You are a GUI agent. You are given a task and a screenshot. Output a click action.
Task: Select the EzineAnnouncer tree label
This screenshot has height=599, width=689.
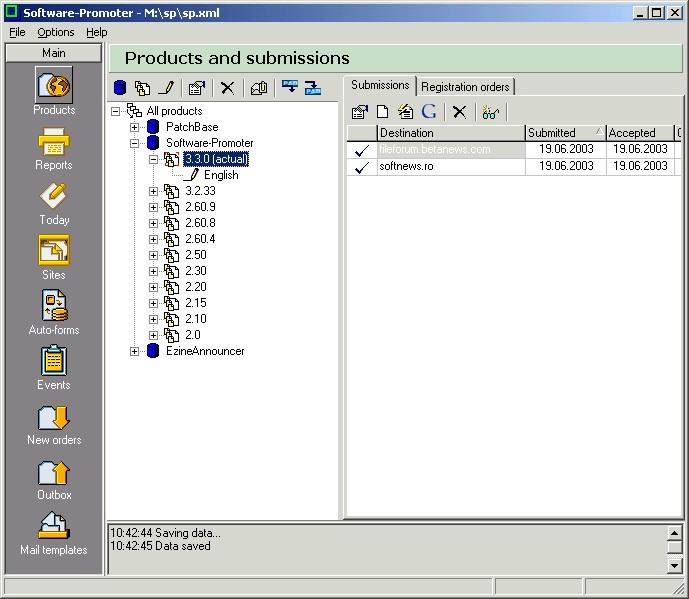205,351
